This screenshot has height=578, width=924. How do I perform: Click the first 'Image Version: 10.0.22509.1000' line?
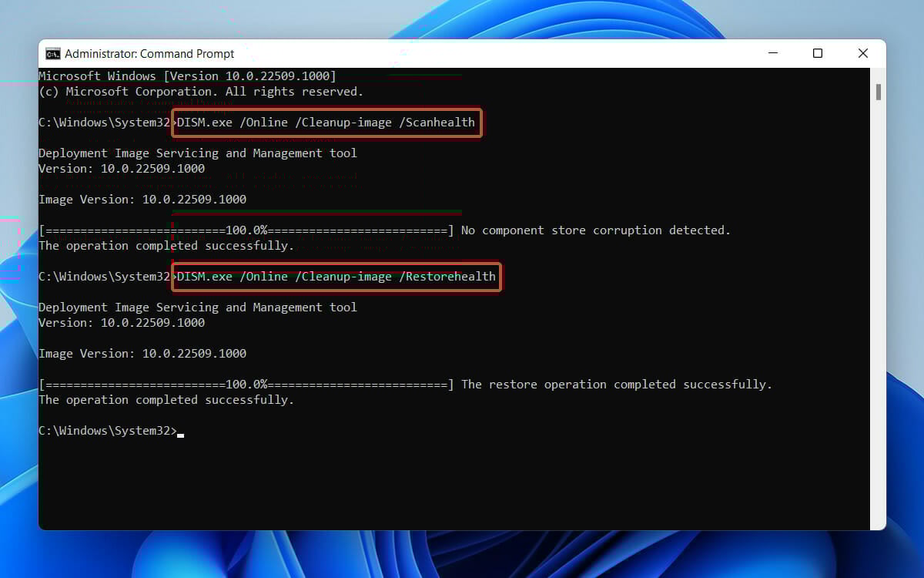pos(142,200)
